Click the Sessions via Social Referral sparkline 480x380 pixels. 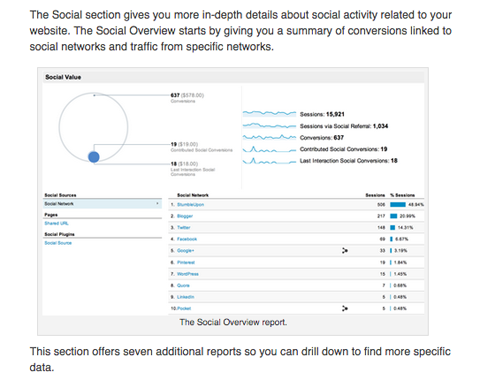269,126
